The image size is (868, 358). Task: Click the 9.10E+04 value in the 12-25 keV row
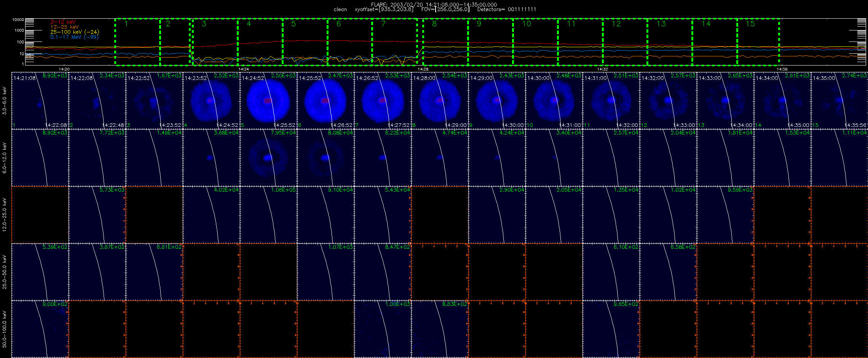pyautogui.click(x=341, y=190)
